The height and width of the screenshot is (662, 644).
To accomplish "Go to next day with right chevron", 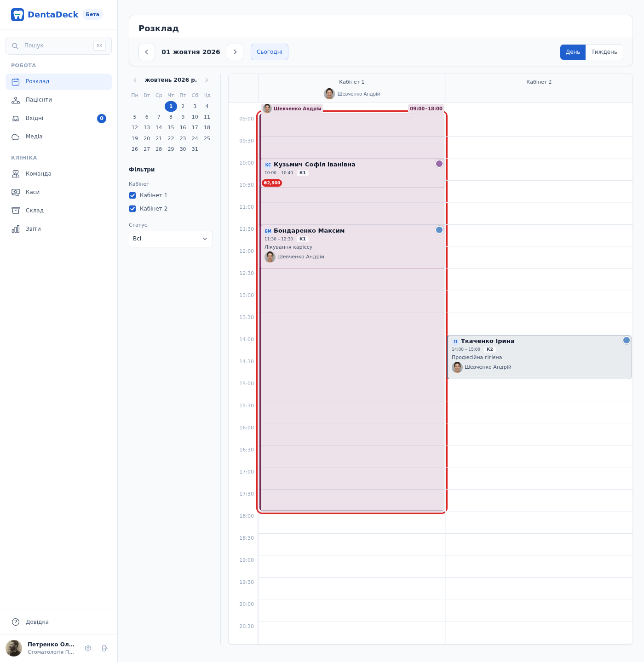I will 235,52.
